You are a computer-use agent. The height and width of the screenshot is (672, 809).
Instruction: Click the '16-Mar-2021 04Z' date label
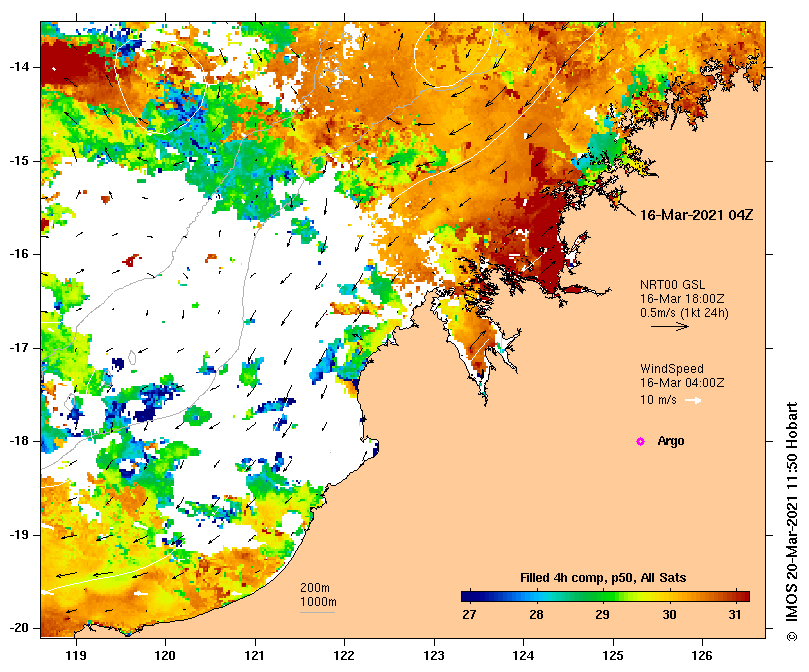click(x=697, y=215)
